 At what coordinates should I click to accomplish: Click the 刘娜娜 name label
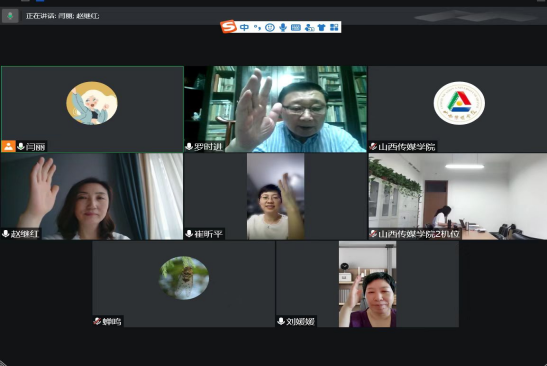click(300, 321)
